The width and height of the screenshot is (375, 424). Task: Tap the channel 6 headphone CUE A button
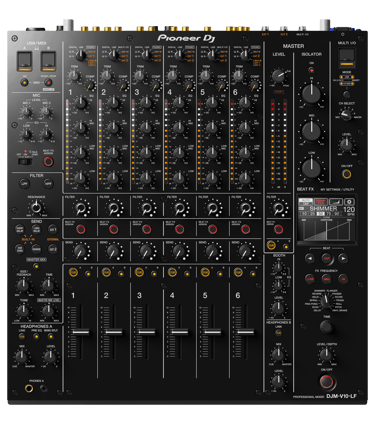tap(238, 272)
